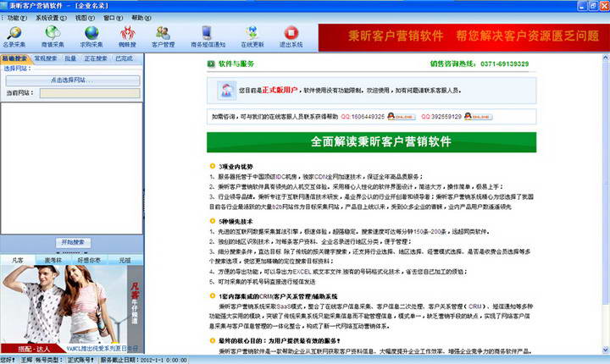Screen dimensions: 610x364
Task: Open the 求购采集 earth icon
Action: [x=91, y=33]
